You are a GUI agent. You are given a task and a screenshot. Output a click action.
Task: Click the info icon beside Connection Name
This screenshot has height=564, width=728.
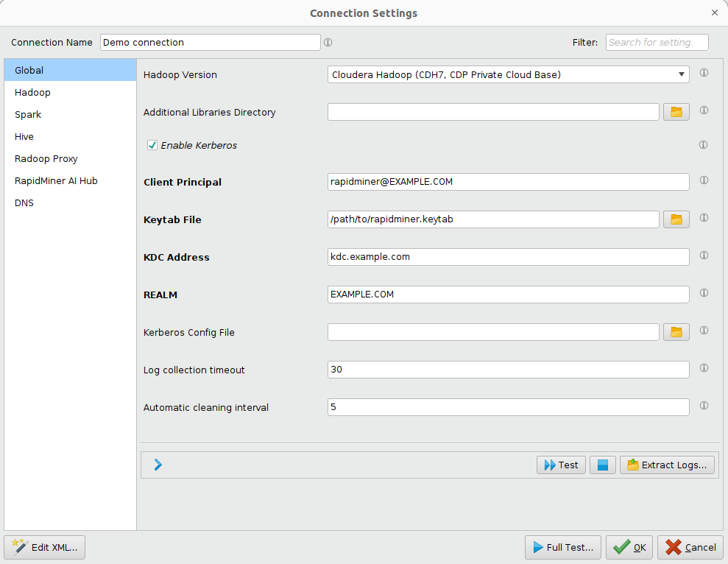pyautogui.click(x=328, y=42)
